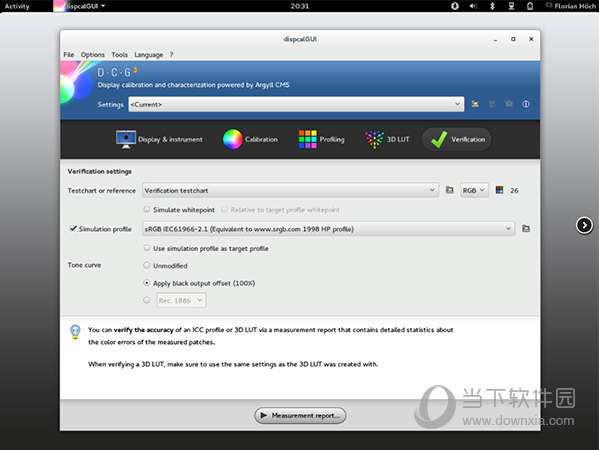Close the dispcalGUI window

click(531, 39)
